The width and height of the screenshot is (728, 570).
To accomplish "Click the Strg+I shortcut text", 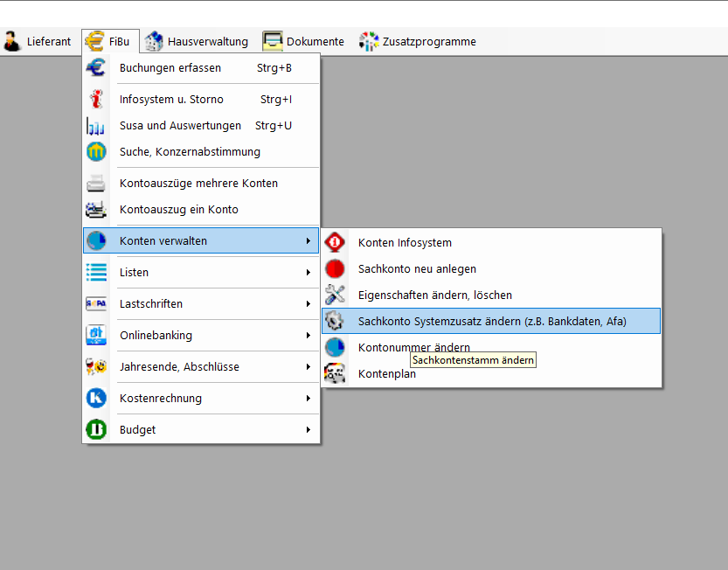I will 276,100.
